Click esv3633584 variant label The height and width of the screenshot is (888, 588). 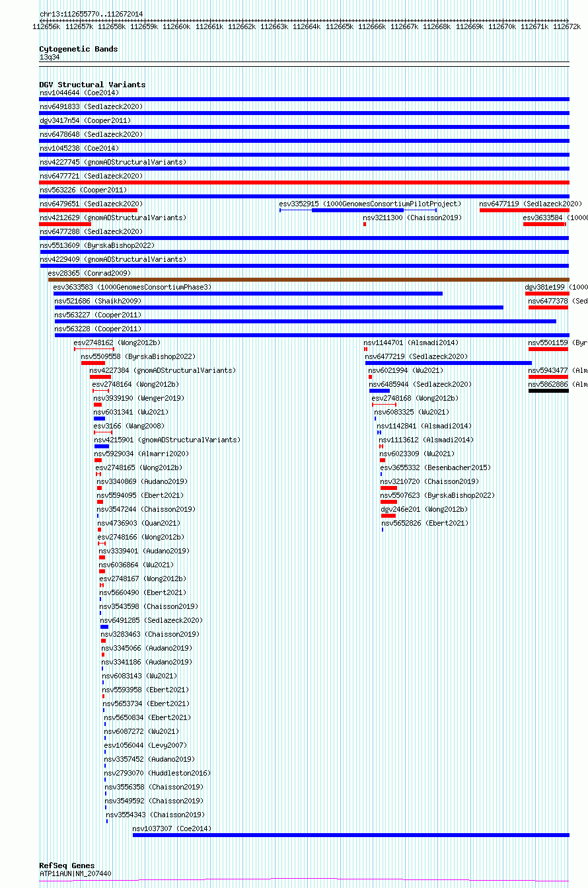click(555, 218)
